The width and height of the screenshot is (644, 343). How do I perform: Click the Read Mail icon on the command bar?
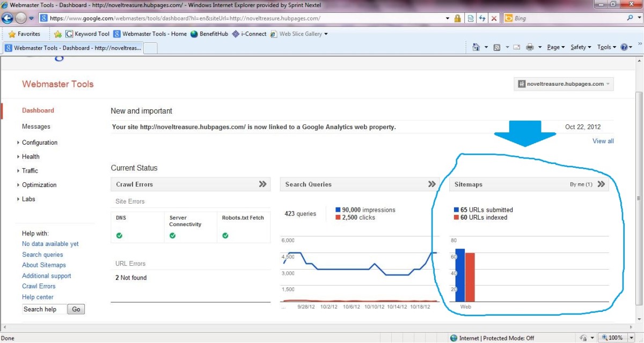pyautogui.click(x=516, y=47)
